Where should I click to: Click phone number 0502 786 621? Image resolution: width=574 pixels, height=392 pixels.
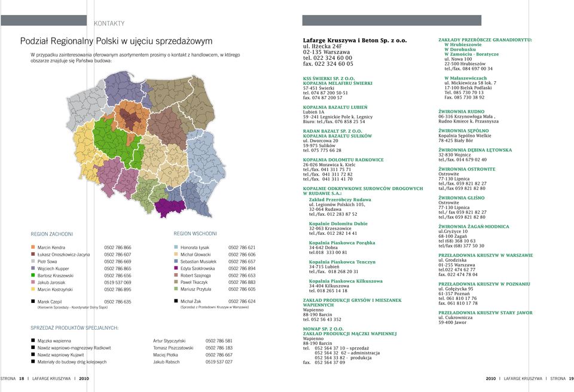[x=242, y=247]
